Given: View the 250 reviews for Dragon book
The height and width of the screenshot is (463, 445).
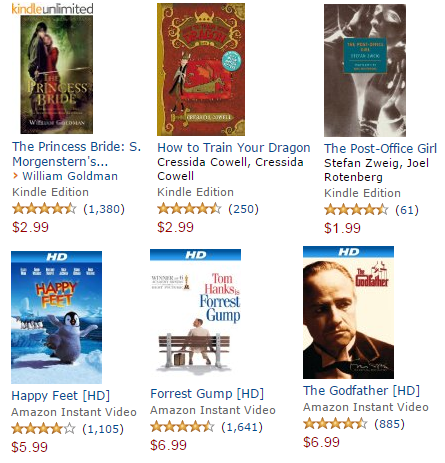Looking at the screenshot, I should pyautogui.click(x=243, y=209).
